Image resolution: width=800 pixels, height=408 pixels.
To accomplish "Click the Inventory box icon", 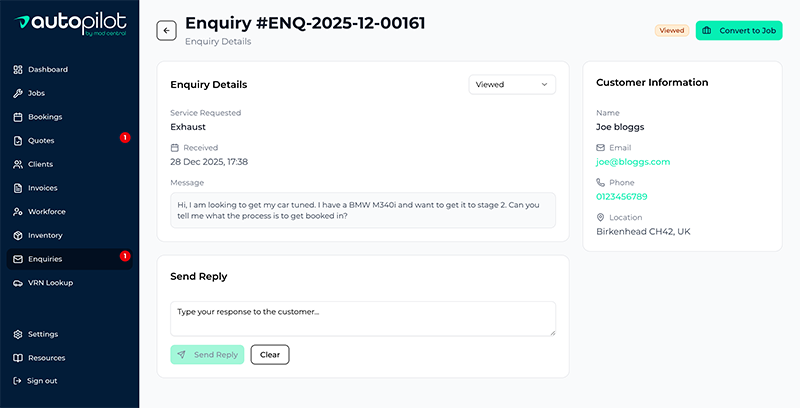I will [x=18, y=236].
